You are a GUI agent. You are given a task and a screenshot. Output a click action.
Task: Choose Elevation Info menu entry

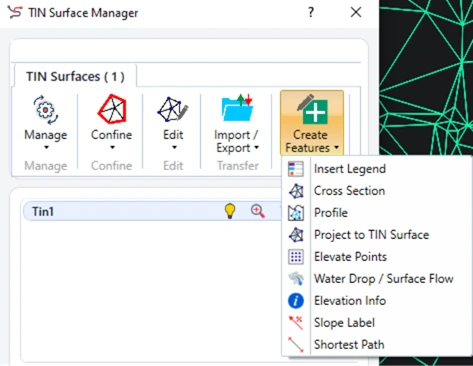(350, 301)
